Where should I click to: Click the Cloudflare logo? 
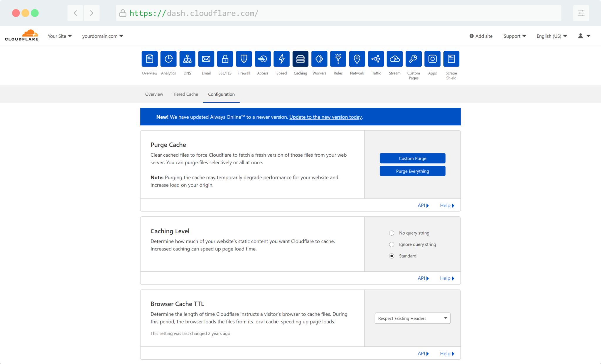(21, 35)
